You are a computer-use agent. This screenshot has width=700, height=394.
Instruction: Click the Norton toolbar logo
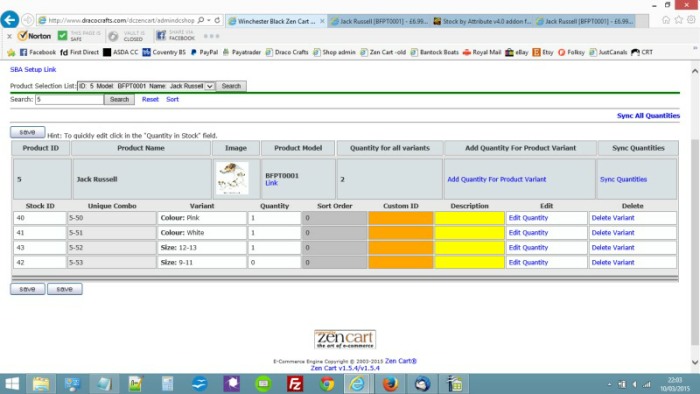coord(34,36)
